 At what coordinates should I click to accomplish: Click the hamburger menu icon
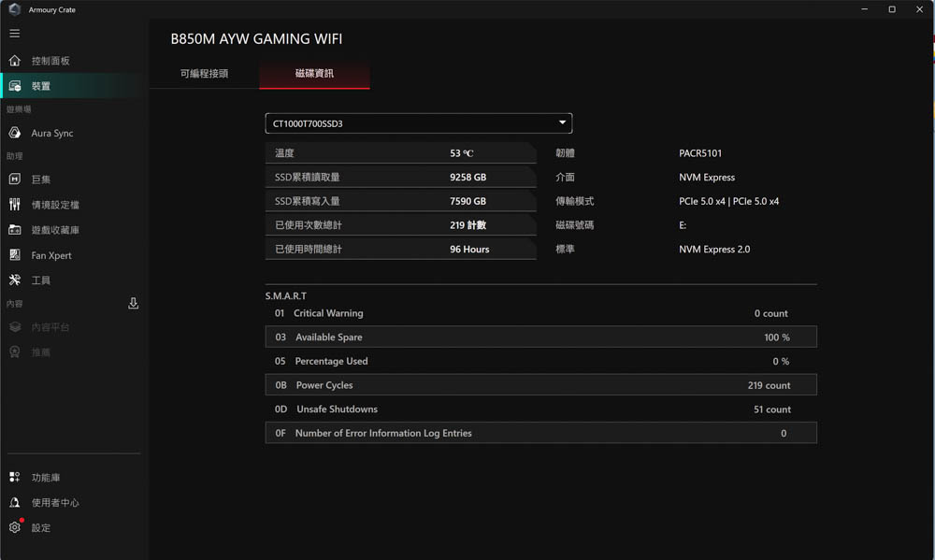pyautogui.click(x=14, y=34)
